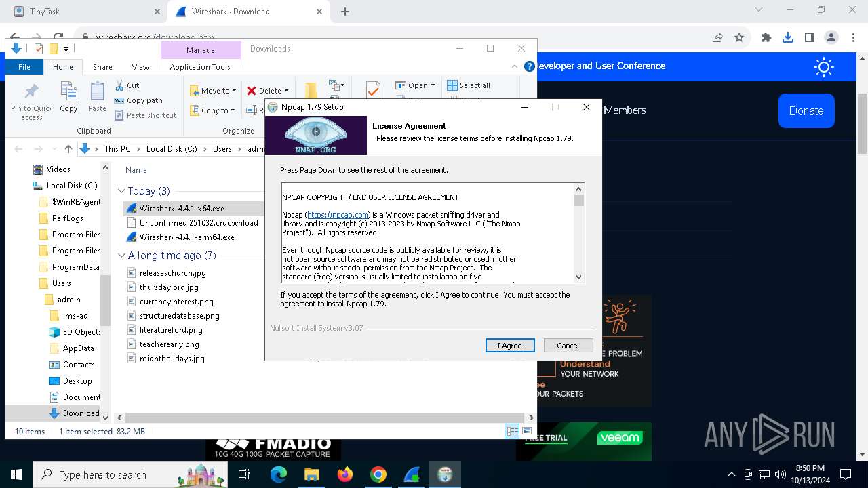
Task: Sort files by Name column header
Action: (136, 170)
